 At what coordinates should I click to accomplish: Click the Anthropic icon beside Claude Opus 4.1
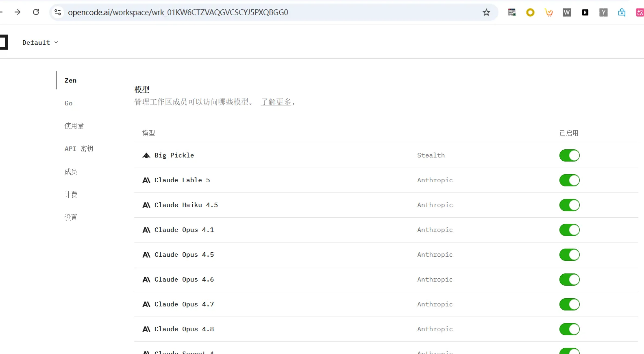click(x=146, y=230)
